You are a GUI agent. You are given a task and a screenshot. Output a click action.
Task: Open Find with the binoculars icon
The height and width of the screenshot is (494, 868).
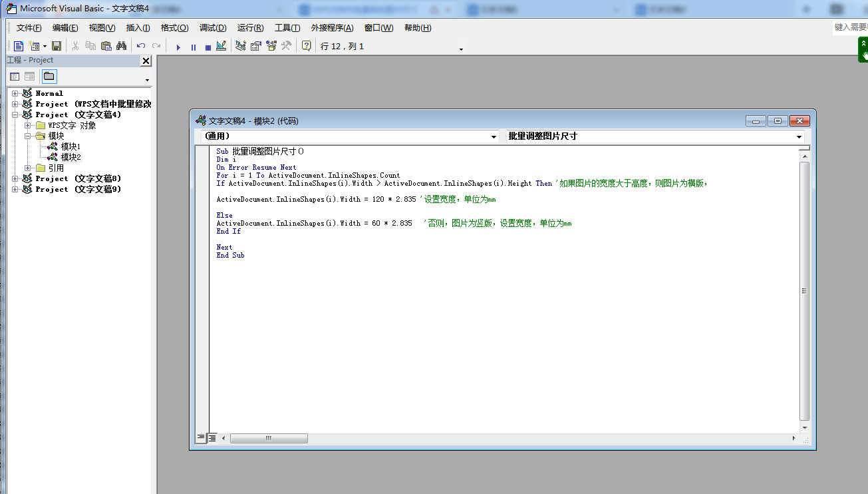pyautogui.click(x=121, y=46)
